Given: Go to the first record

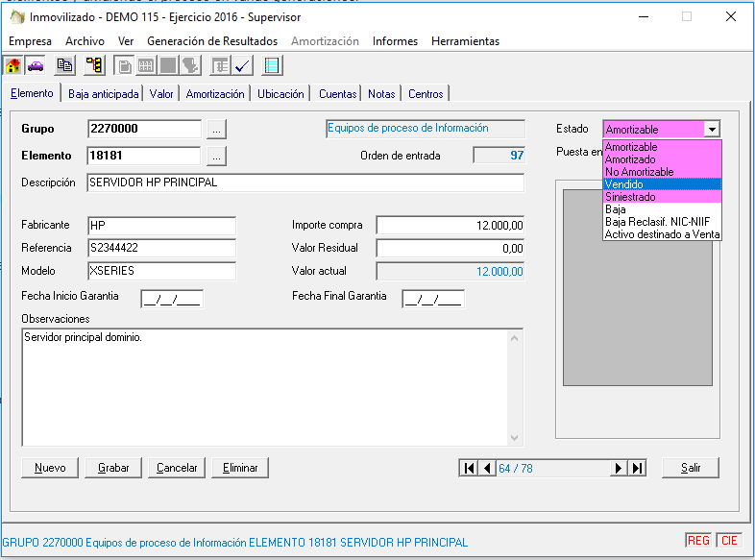Looking at the screenshot, I should (469, 468).
